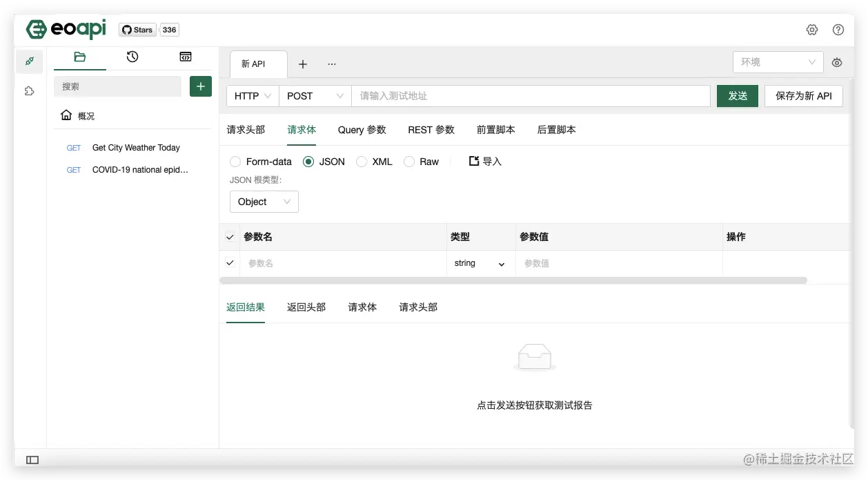Switch to Query 参数 tab
Screen dimensions: 868x480
362,130
